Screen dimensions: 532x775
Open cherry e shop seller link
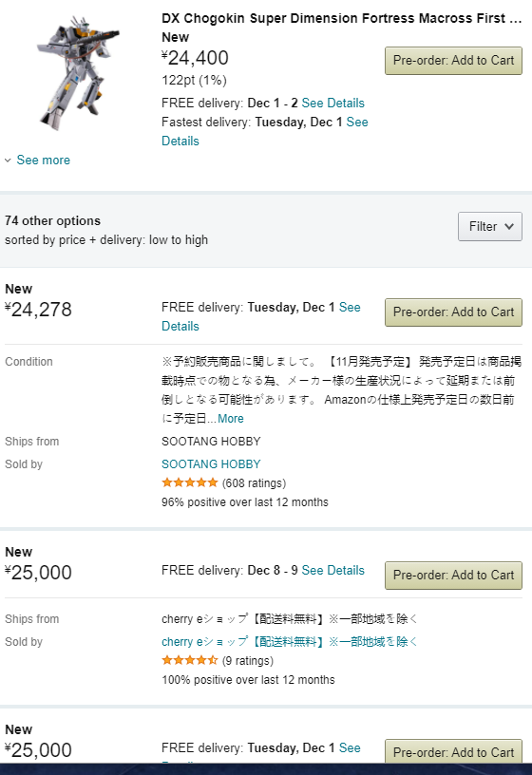click(290, 641)
